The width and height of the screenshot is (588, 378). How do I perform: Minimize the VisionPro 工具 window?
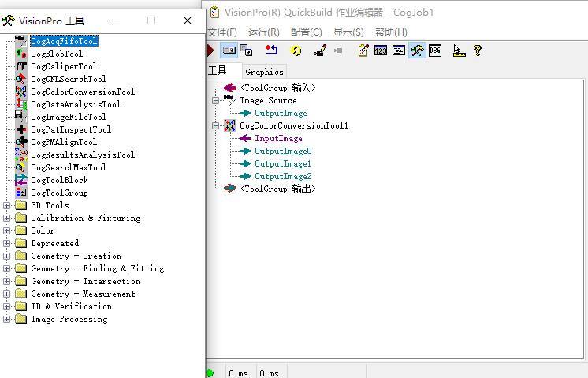pyautogui.click(x=116, y=21)
